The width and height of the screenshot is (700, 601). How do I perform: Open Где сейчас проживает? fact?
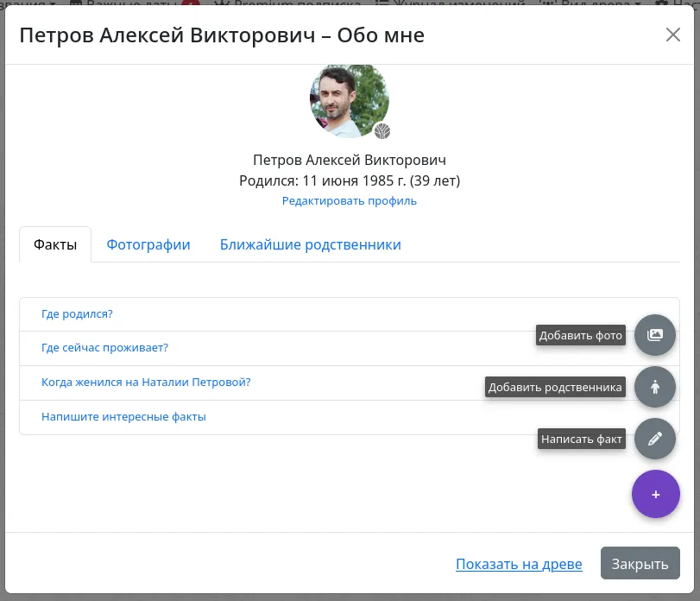point(104,347)
